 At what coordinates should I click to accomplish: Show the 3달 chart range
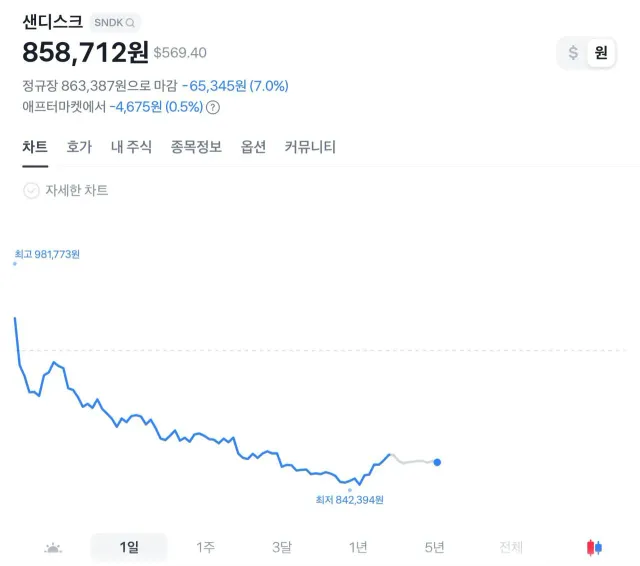click(282, 547)
